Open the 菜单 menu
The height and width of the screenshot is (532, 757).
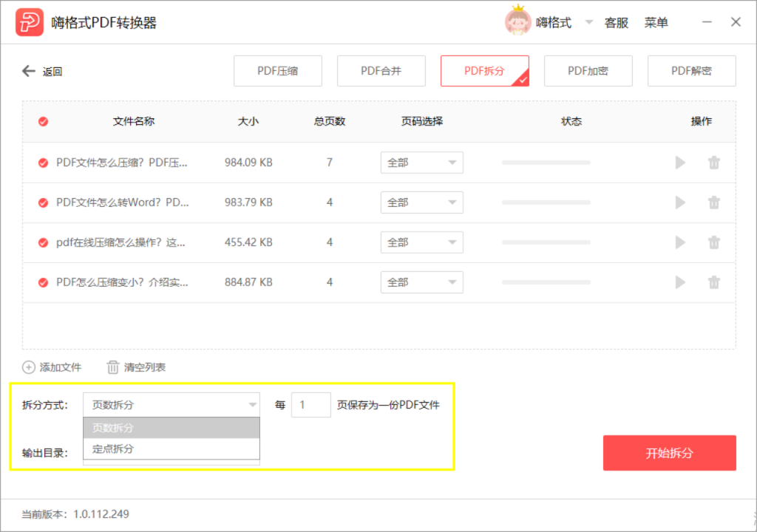click(x=656, y=23)
